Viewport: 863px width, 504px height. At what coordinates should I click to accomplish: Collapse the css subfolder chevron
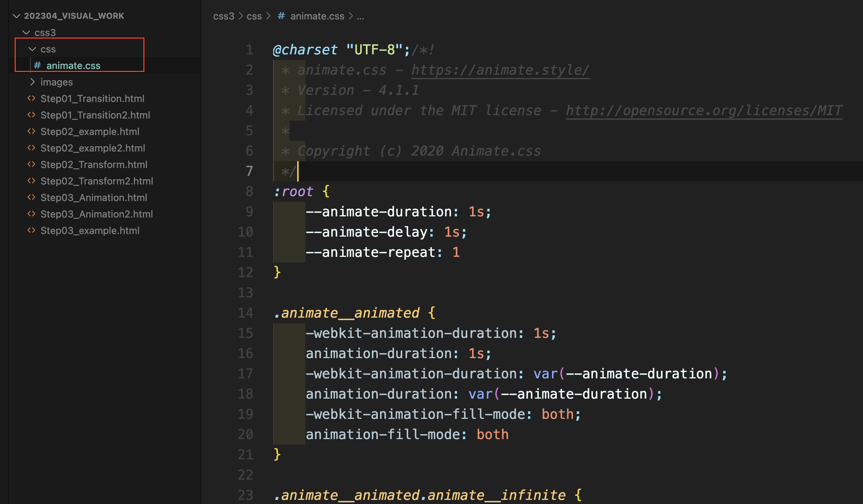coord(32,49)
